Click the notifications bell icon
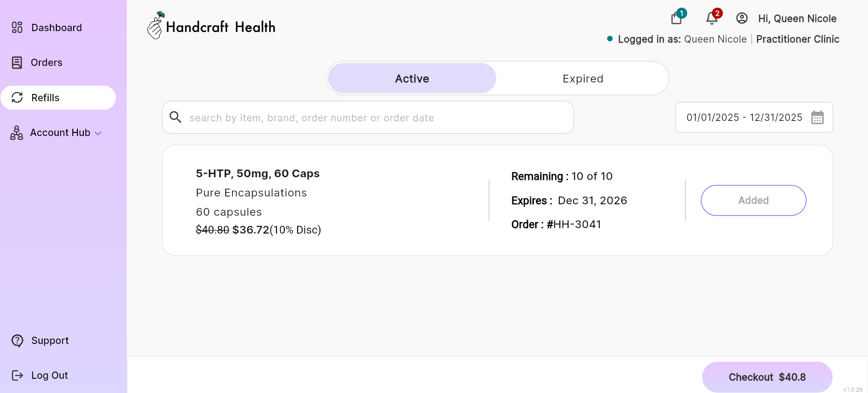This screenshot has width=868, height=393. click(x=711, y=18)
